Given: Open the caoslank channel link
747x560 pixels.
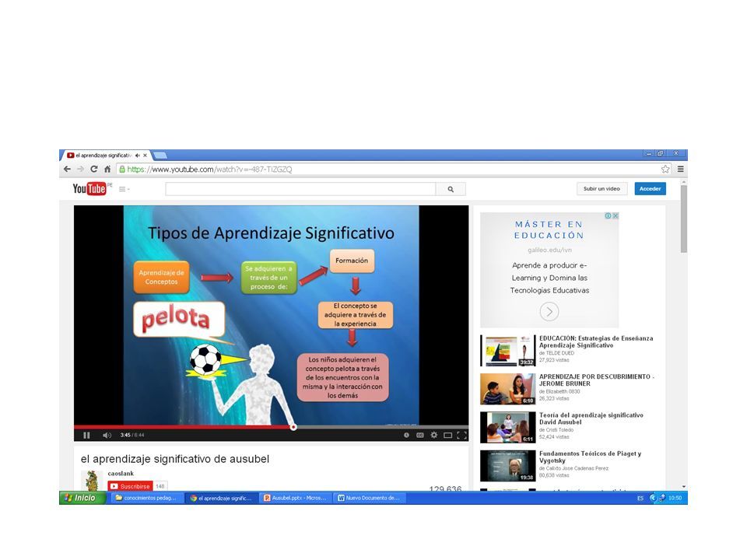Looking at the screenshot, I should (121, 474).
